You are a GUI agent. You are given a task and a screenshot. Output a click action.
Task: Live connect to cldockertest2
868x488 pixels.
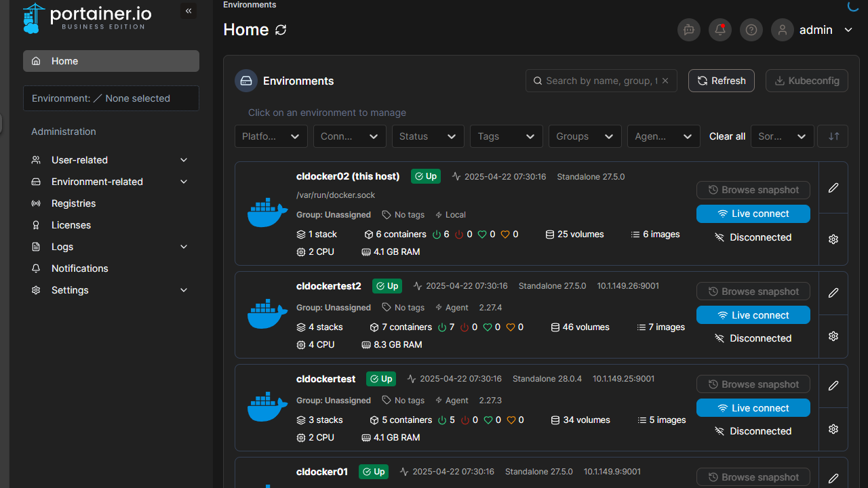coord(753,315)
